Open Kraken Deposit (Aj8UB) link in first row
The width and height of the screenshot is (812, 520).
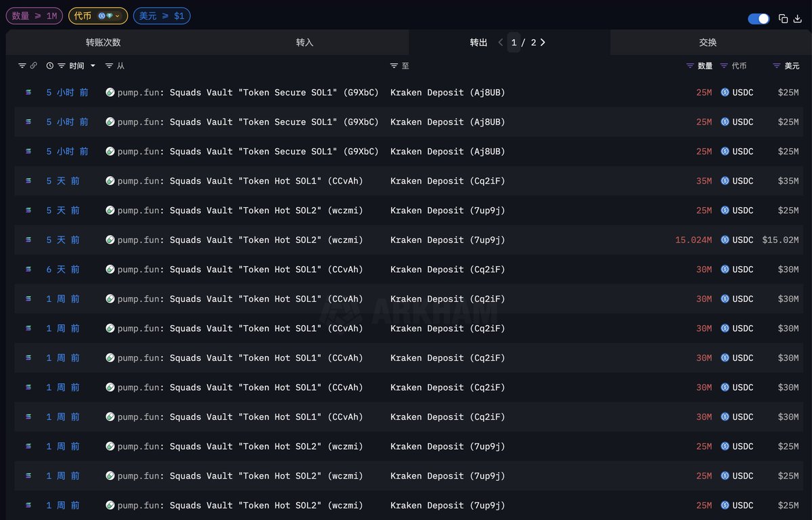tap(447, 92)
